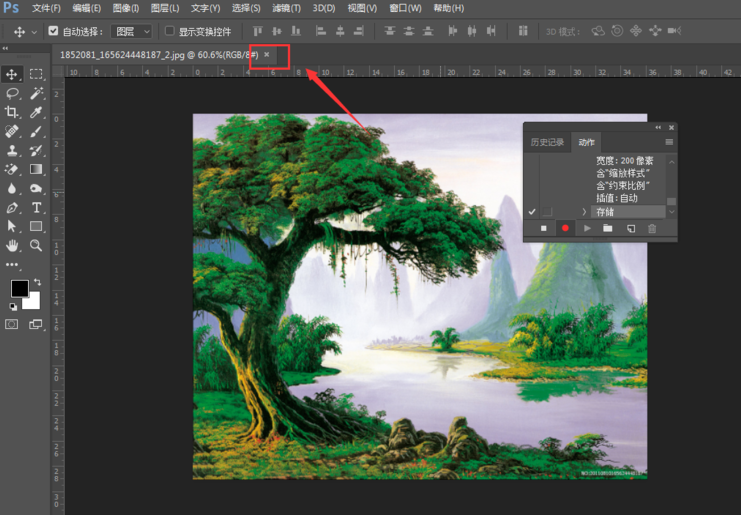Swap foreground and background colors
Viewport: 741px width, 515px height.
(x=37, y=282)
